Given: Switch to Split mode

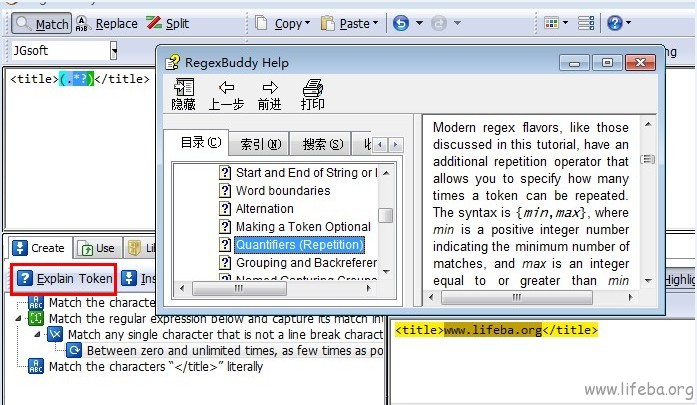Looking at the screenshot, I should tap(168, 24).
